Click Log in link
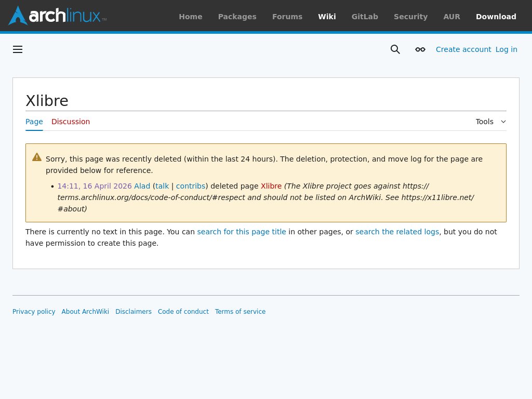The height and width of the screenshot is (399, 532). tap(506, 49)
